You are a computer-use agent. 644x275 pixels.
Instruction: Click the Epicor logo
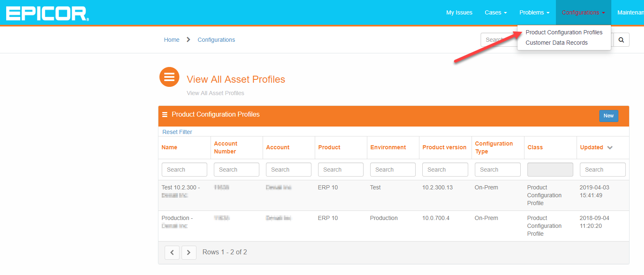47,13
